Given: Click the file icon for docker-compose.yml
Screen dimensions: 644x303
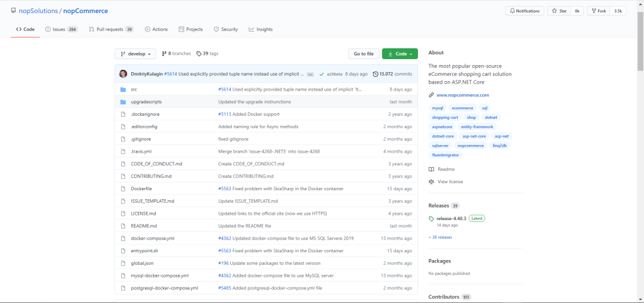Looking at the screenshot, I should coord(123,238).
